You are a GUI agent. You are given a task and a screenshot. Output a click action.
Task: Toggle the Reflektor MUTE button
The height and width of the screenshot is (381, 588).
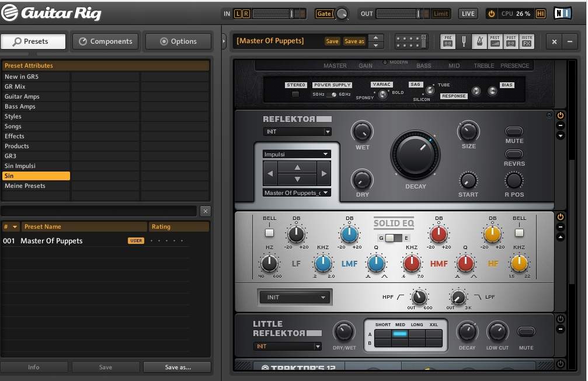click(x=514, y=131)
